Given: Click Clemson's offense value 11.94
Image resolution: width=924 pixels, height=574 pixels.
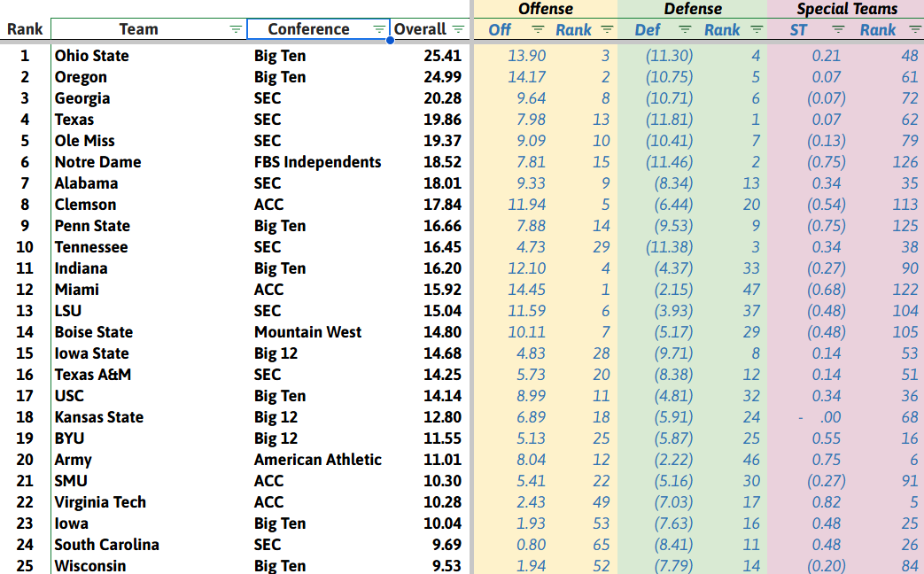Looking at the screenshot, I should point(527,205).
